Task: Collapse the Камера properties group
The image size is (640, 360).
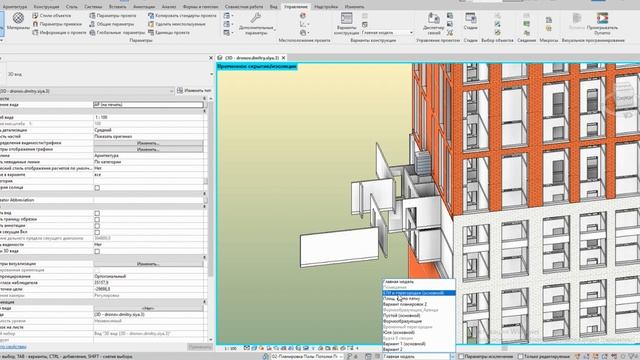Action: coord(204,258)
